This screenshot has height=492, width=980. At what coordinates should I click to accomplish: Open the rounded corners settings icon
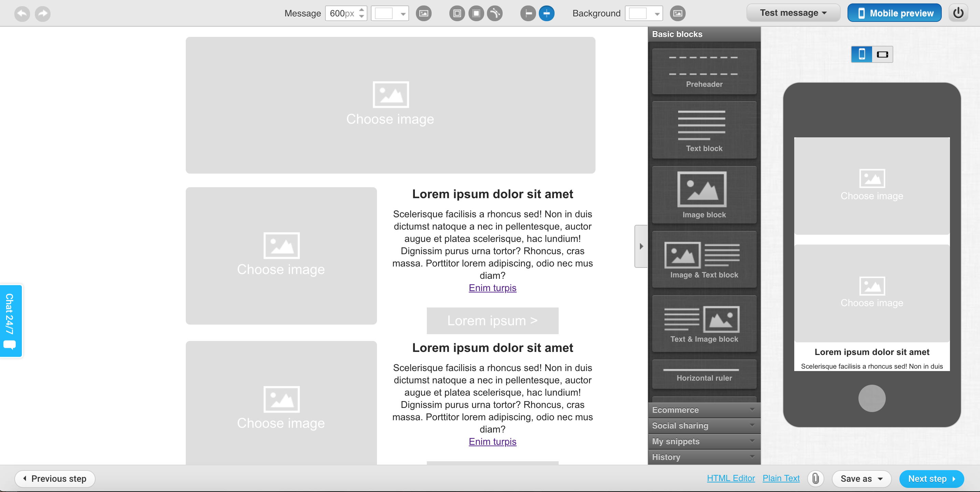point(494,14)
